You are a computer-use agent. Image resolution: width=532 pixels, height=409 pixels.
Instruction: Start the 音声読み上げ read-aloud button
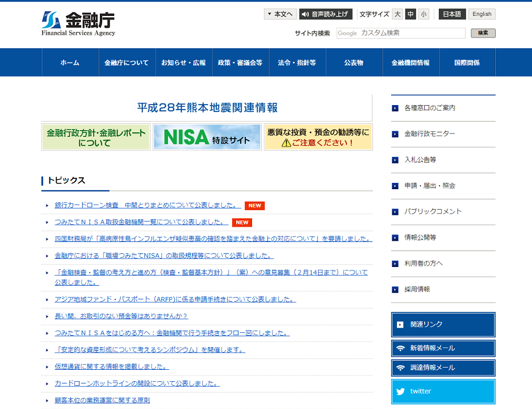326,14
